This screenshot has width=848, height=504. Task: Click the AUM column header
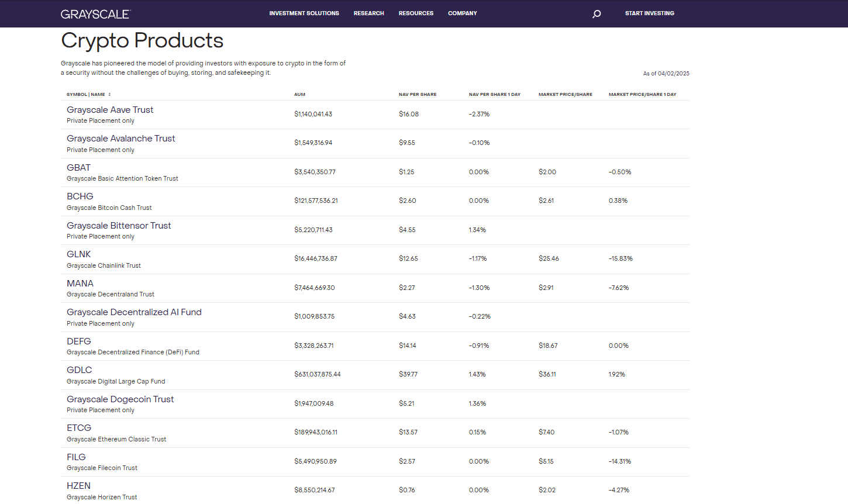coord(299,94)
